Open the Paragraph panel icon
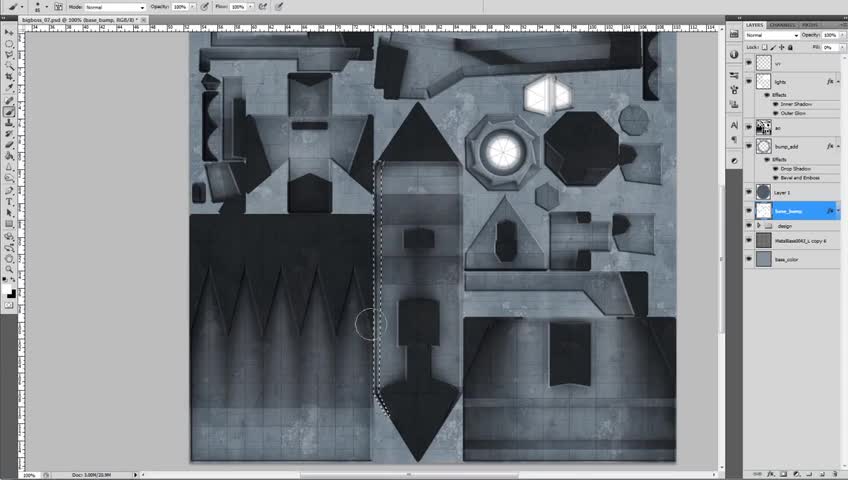The image size is (848, 480). point(734,140)
